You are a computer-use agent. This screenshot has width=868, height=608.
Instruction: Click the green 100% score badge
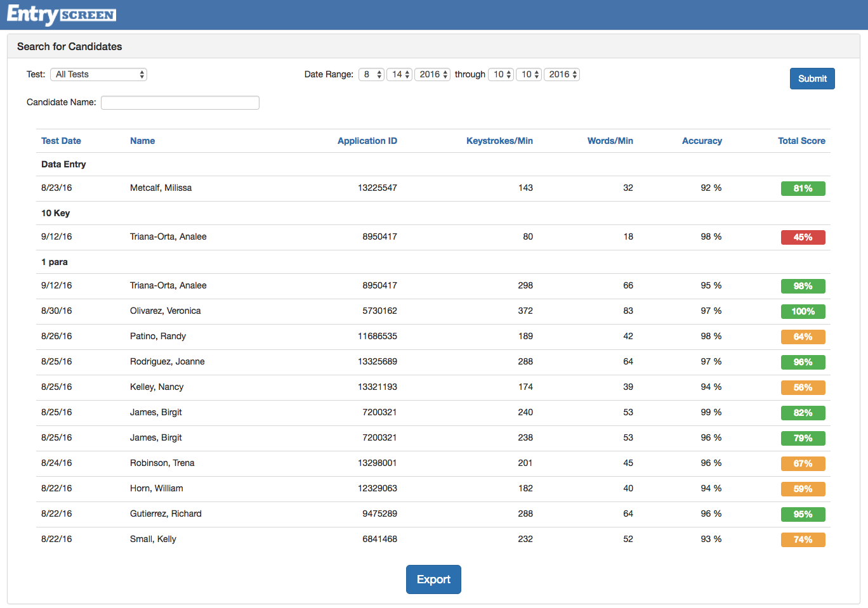[803, 311]
